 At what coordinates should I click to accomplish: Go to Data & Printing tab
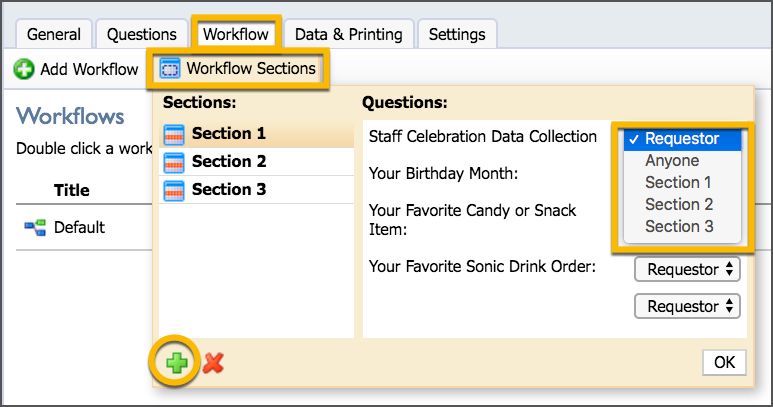pos(349,34)
